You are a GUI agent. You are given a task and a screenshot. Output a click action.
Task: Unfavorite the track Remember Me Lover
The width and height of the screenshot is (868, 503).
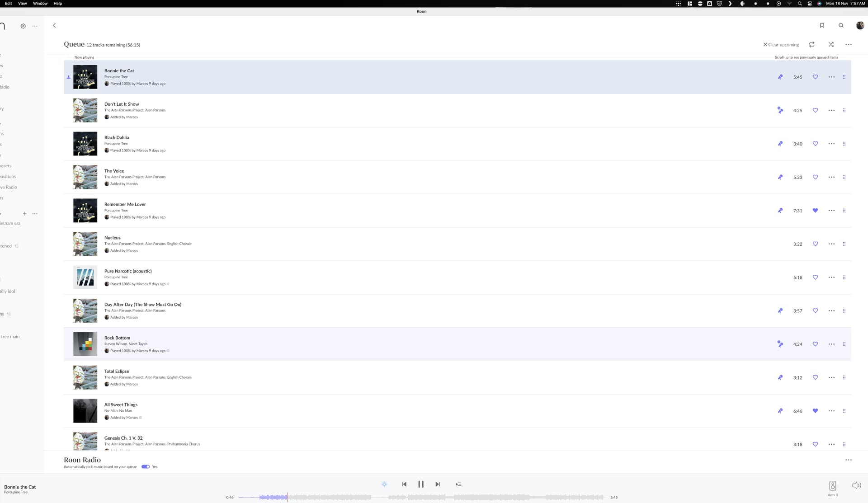[815, 211]
